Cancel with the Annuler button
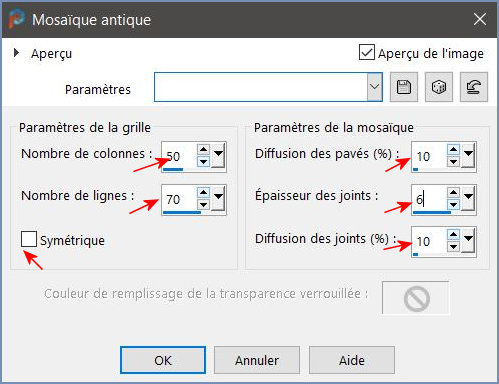The image size is (499, 384). [257, 360]
